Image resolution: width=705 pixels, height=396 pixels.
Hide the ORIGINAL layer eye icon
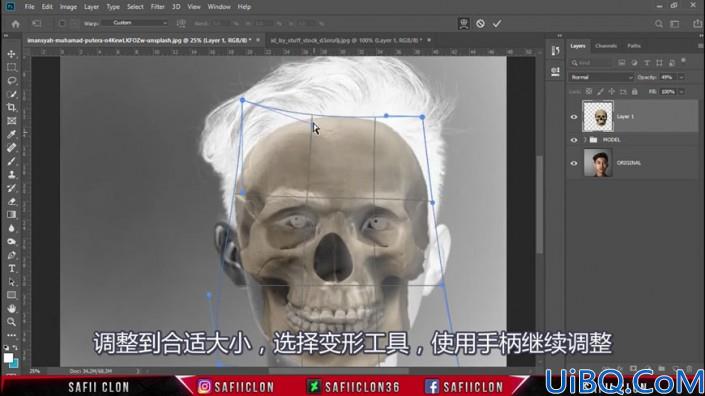(574, 163)
